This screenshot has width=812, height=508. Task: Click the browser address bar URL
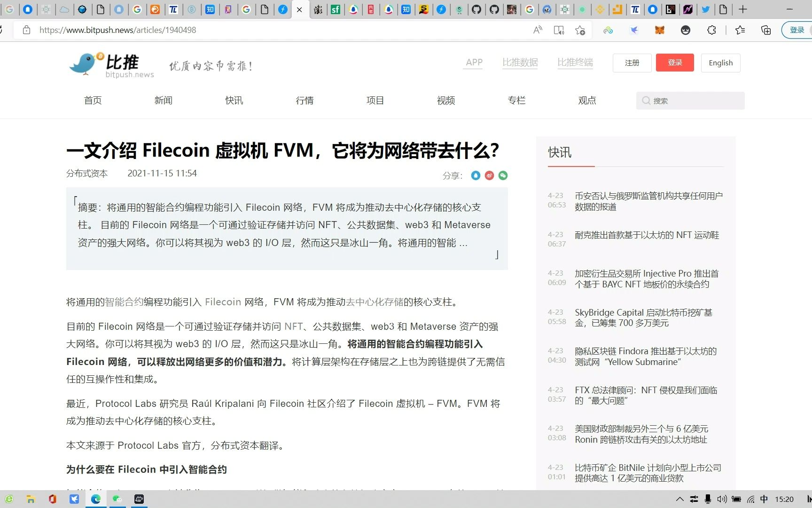click(117, 30)
